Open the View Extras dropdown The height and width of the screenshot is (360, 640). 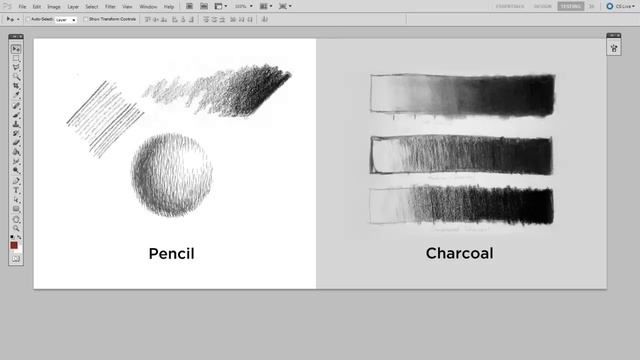click(220, 6)
